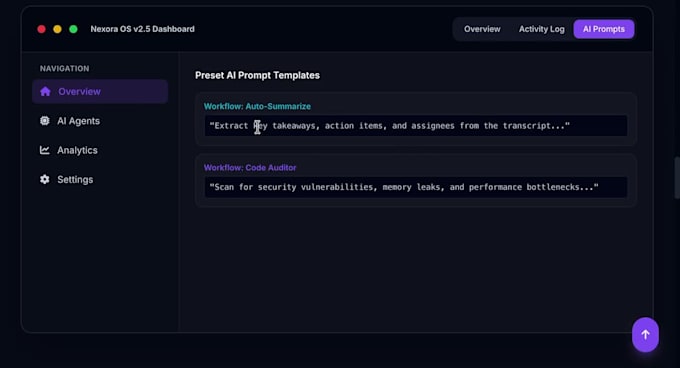Click the yellow minimize window dot
Screen dimensions: 680x368
(x=57, y=29)
